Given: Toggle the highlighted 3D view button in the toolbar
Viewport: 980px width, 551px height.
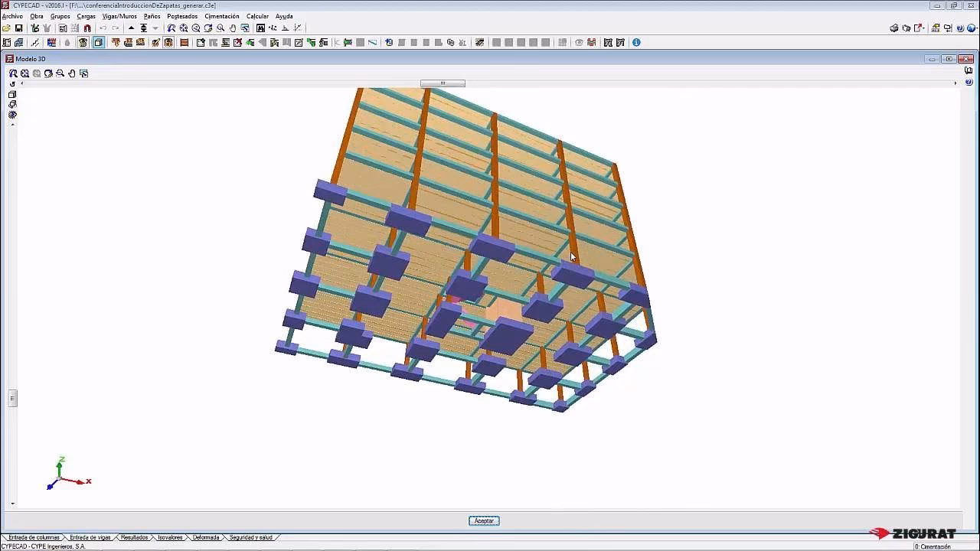Looking at the screenshot, I should 99,43.
